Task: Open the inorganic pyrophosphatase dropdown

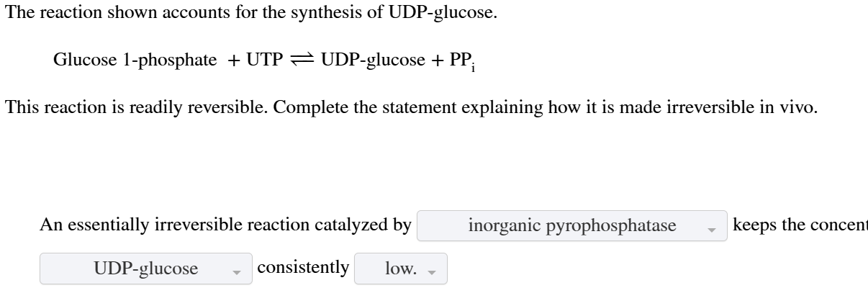Action: 571,225
